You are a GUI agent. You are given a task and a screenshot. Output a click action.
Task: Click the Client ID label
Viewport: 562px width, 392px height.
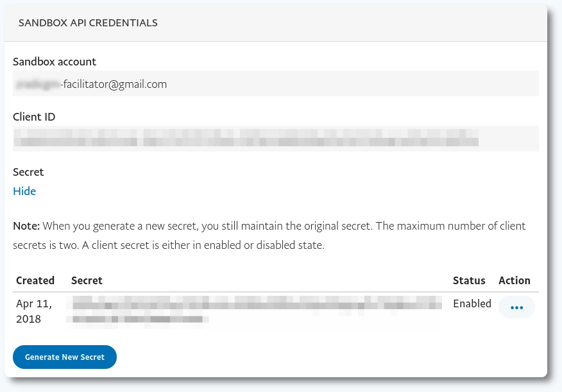click(x=34, y=117)
